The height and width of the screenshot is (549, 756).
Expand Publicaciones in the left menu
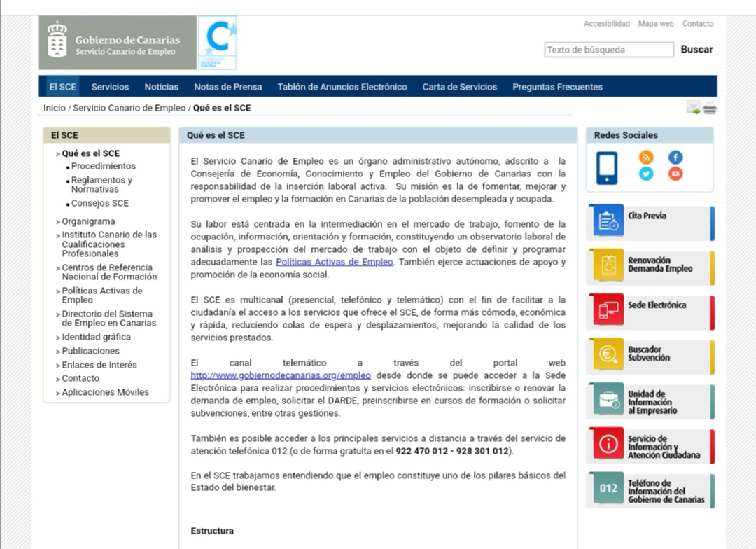tap(90, 351)
